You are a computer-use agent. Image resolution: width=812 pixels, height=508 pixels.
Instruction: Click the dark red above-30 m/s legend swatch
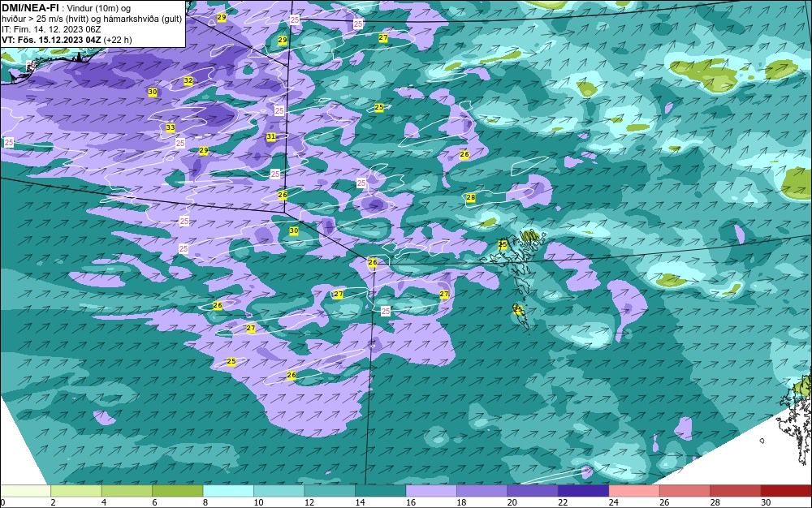coord(787,491)
